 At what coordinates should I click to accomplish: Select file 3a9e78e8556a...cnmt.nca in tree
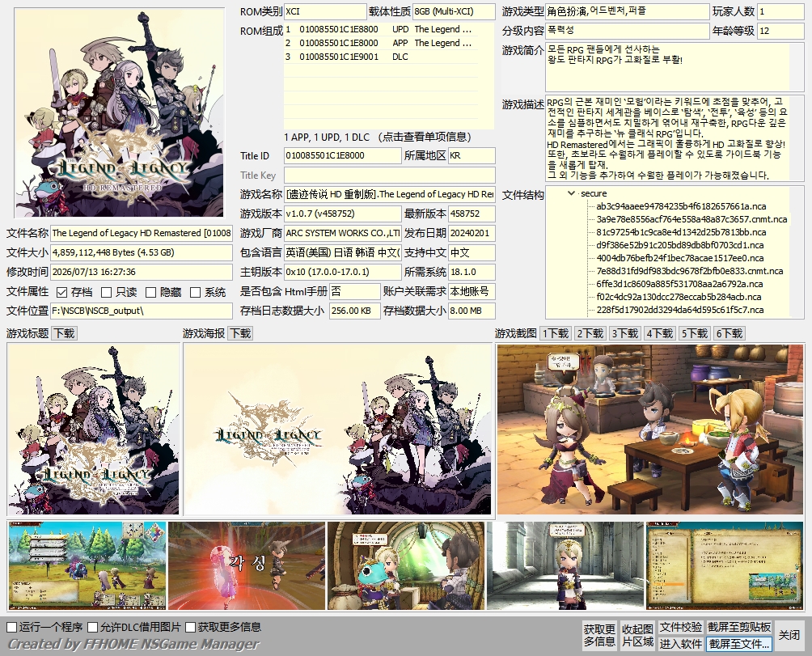[x=691, y=219]
